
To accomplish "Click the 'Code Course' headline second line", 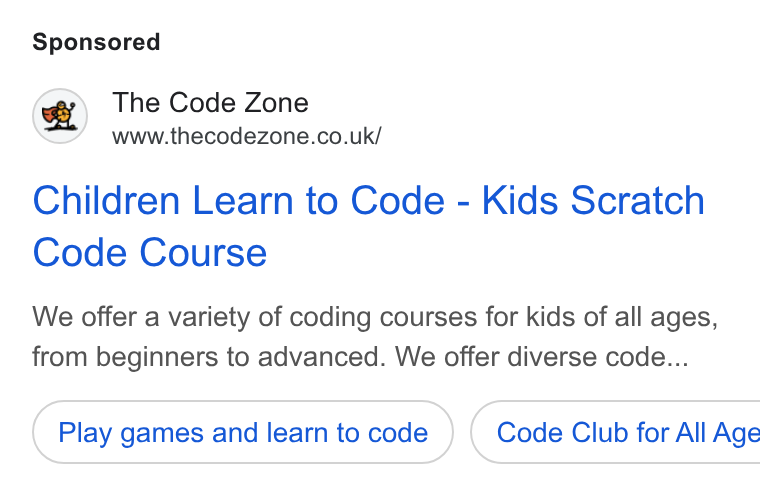I will click(150, 252).
